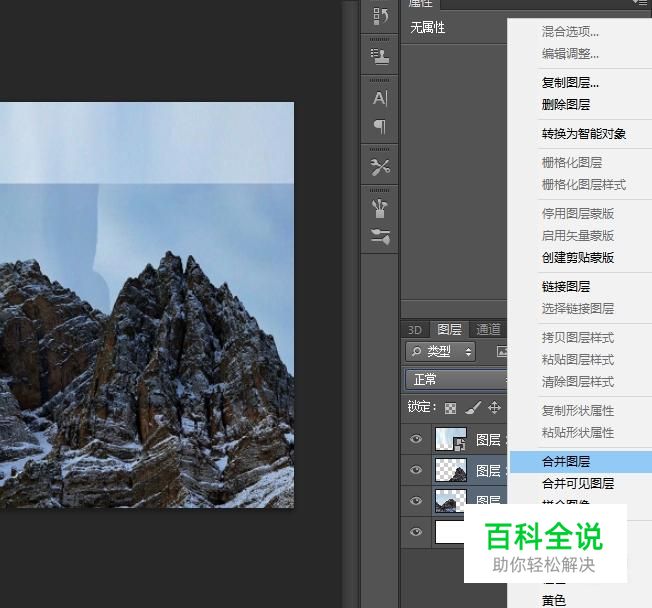
Task: Lock image pixels brush icon
Action: (473, 408)
